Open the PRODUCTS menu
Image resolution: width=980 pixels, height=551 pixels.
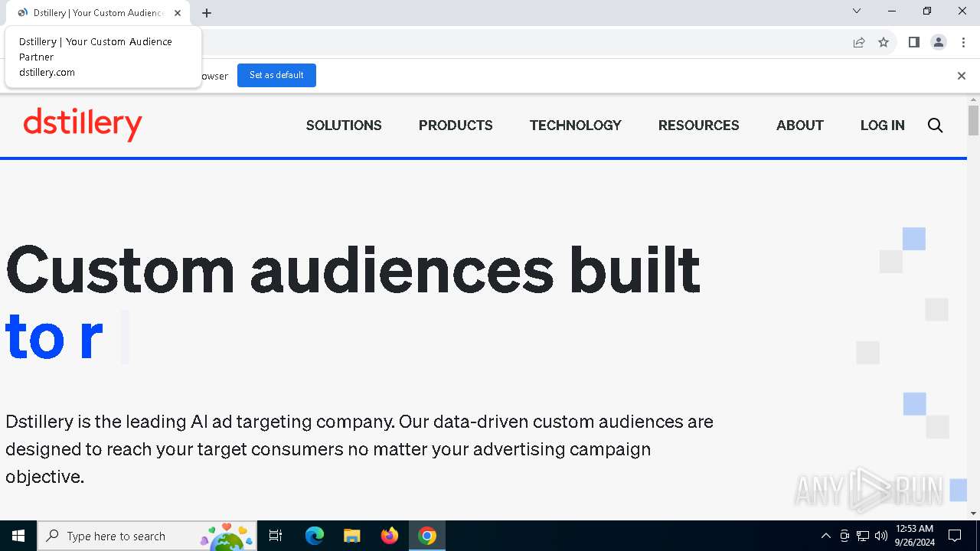456,126
